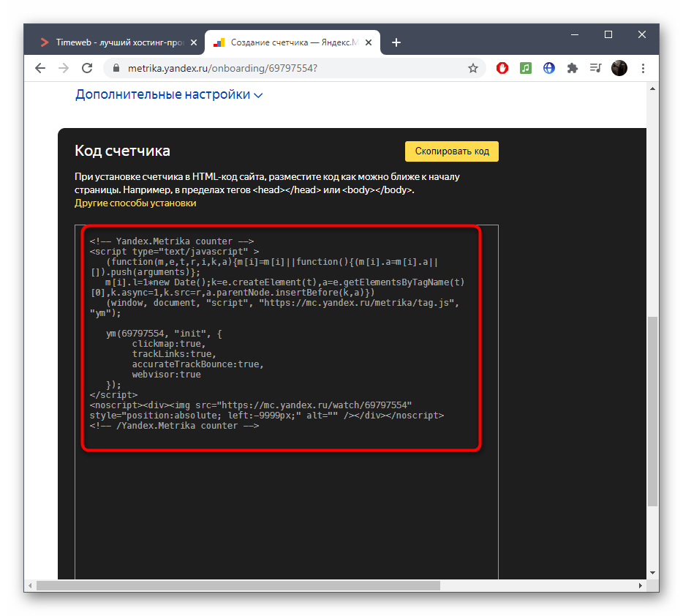This screenshot has height=616, width=683.
Task: Open the Extensions puzzle piece menu
Action: click(x=573, y=68)
